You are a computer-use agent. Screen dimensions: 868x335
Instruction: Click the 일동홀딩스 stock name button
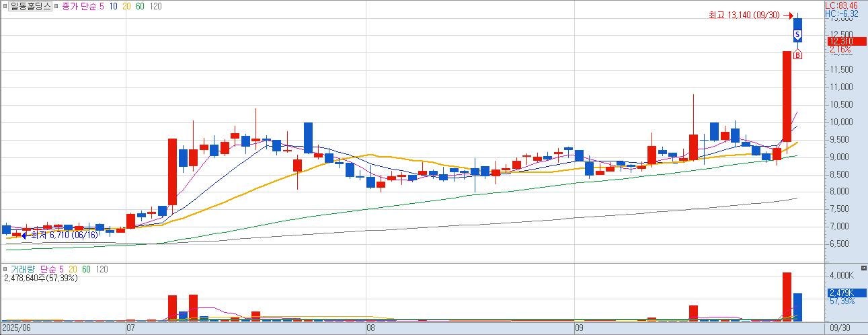(31, 6)
